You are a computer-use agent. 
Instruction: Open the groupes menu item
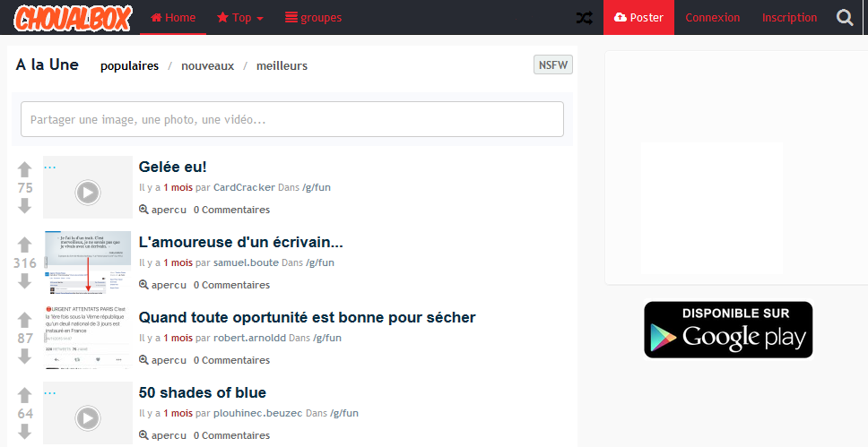(313, 18)
